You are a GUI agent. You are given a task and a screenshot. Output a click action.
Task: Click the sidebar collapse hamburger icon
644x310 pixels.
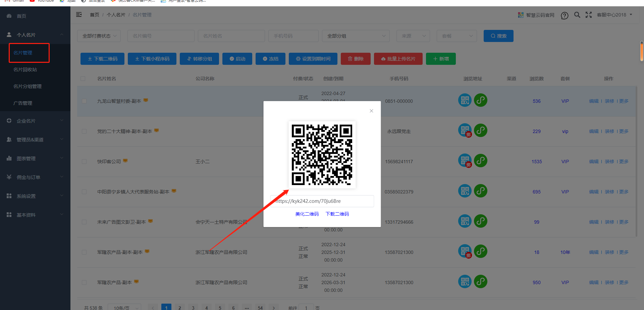(79, 14)
